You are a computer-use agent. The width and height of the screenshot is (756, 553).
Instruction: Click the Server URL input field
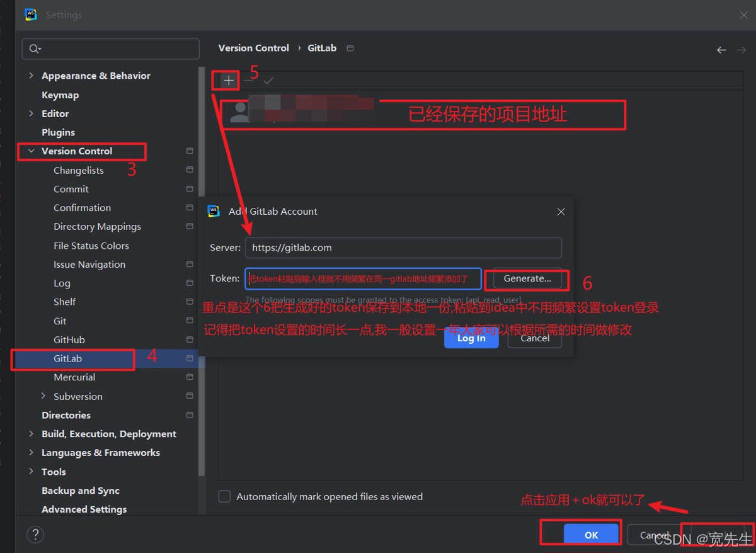(403, 248)
